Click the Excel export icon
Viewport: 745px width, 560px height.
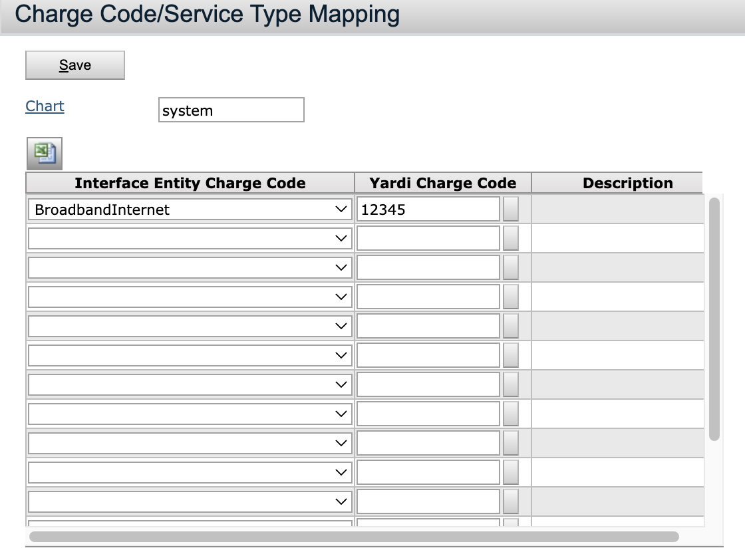coord(44,154)
